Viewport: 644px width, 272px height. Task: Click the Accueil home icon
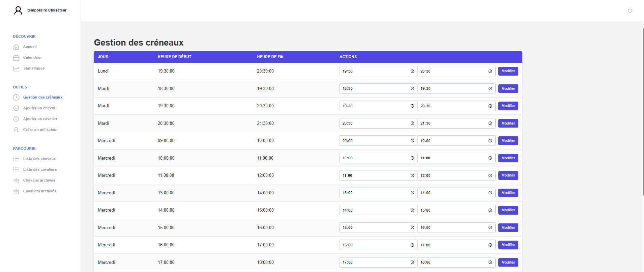[16, 47]
